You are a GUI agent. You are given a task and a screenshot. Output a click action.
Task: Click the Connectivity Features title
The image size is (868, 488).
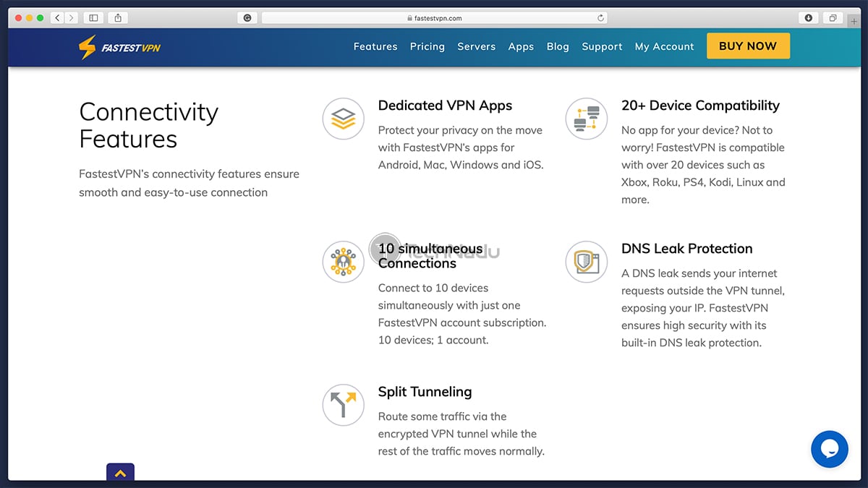[148, 125]
